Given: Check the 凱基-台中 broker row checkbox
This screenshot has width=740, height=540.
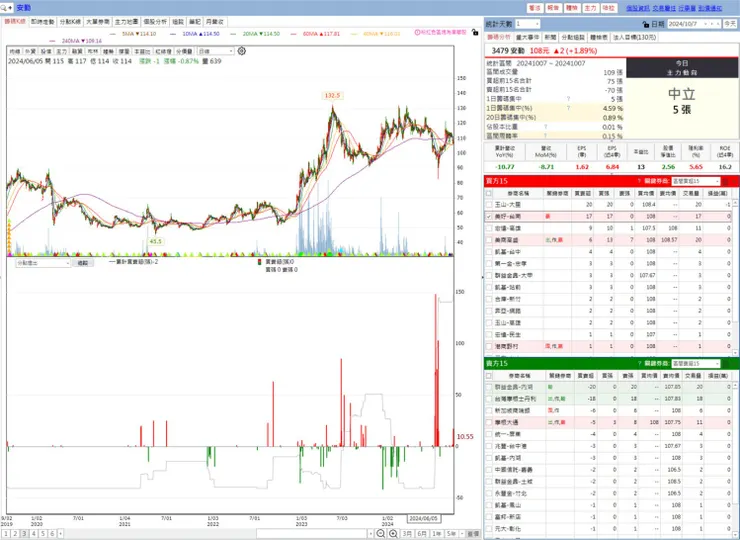Looking at the screenshot, I should click(489, 252).
